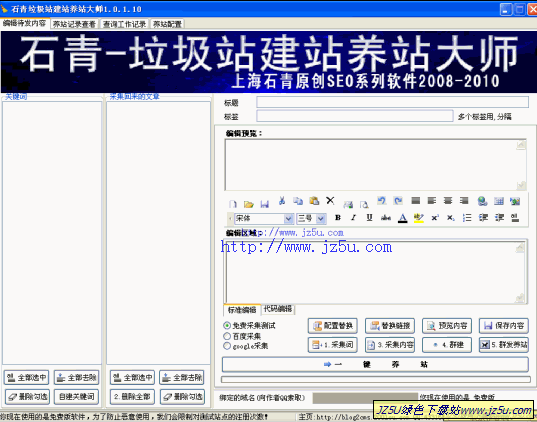
Task: Click 全部去除 under keyword list
Action: tap(77, 377)
